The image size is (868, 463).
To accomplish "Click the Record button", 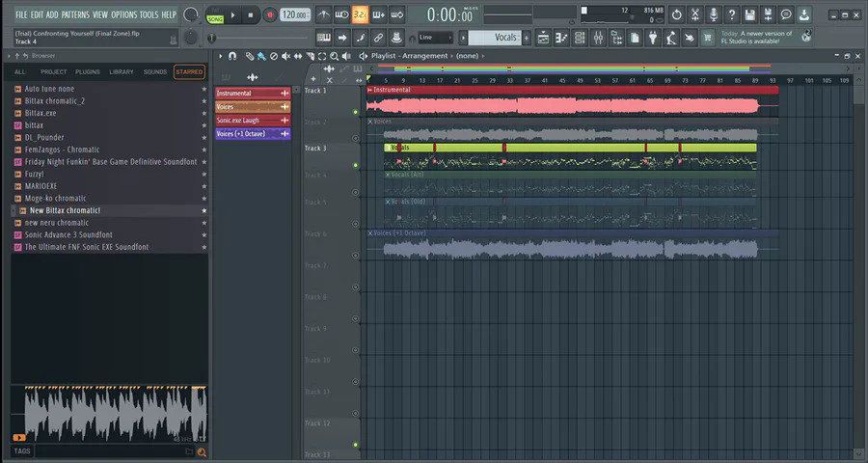I will point(270,15).
